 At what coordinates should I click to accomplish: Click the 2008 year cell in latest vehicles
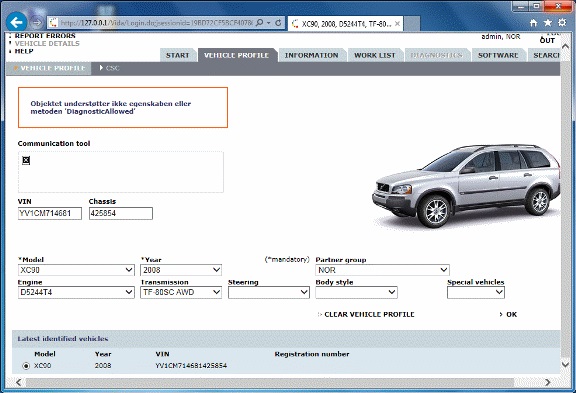pyautogui.click(x=103, y=366)
